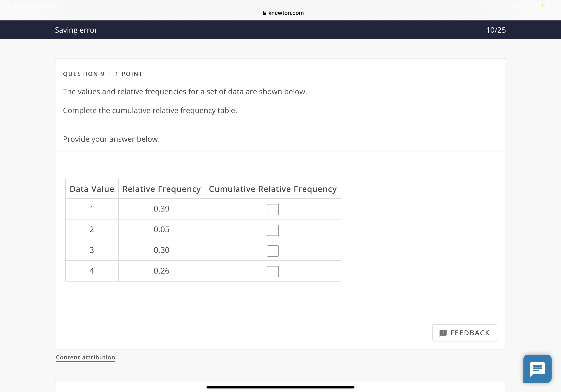The width and height of the screenshot is (561, 392).
Task: Click the Relative Frequency column header
Action: 161,189
